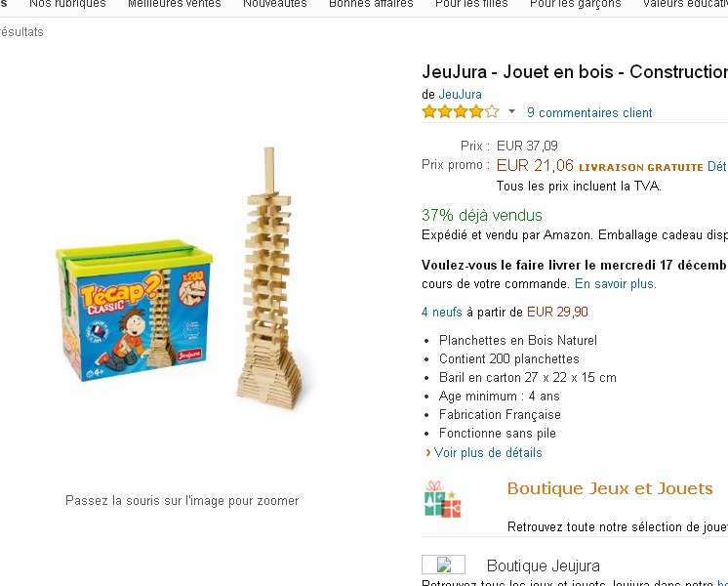Click the orange arrow beside Voir plus
Image resolution: width=728 pixels, height=586 pixels.
[428, 452]
